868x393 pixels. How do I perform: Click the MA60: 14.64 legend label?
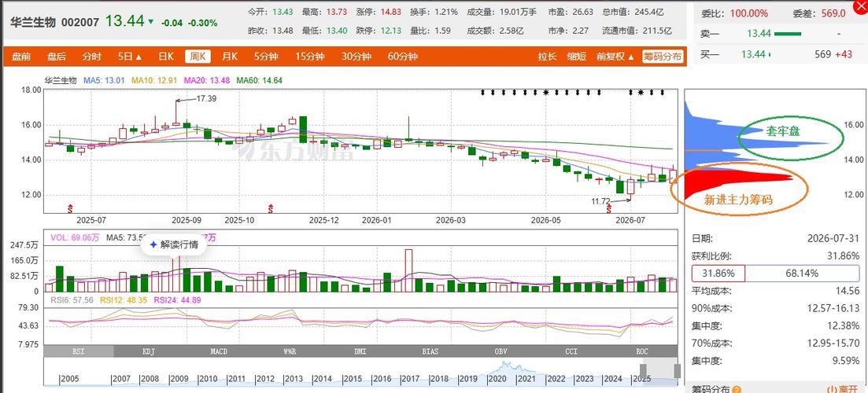pos(259,81)
